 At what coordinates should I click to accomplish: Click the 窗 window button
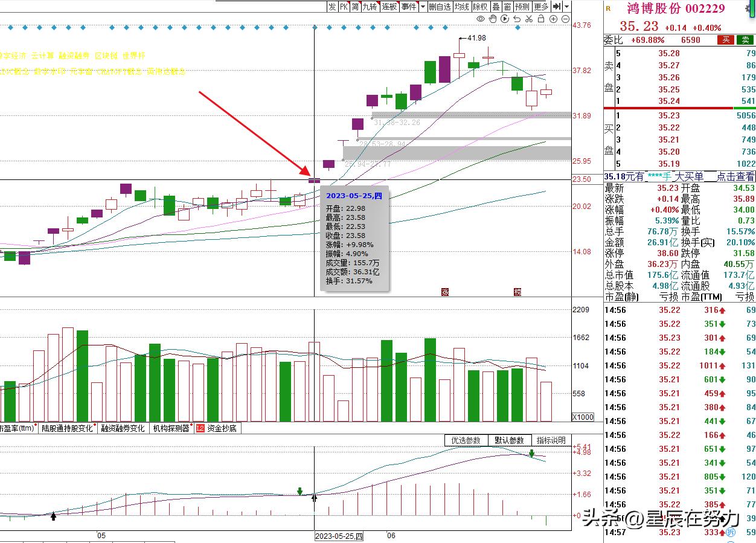pos(508,7)
